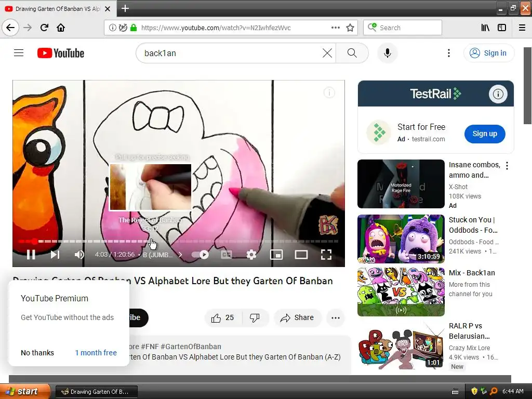Open RALR P vs Belarusian video
Image resolution: width=532 pixels, height=399 pixels.
tap(401, 345)
